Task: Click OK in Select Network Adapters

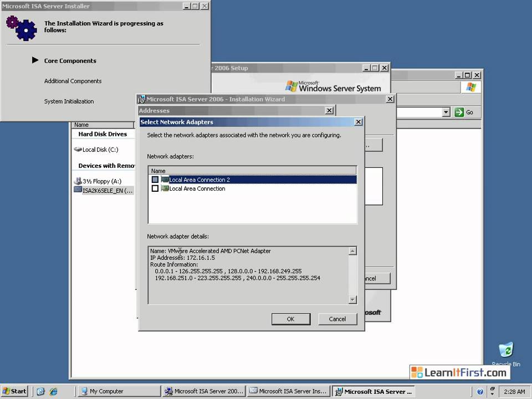Action: (290, 319)
